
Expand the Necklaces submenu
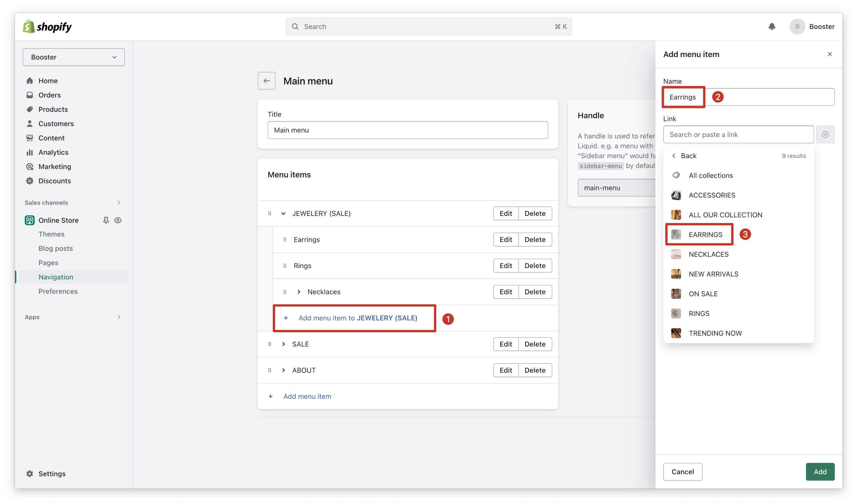click(299, 292)
